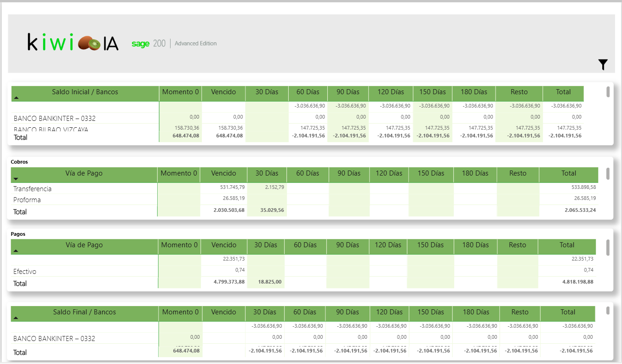The width and height of the screenshot is (622, 364).
Task: Click the Pagos table vertical scrollbar
Action: 608,247
